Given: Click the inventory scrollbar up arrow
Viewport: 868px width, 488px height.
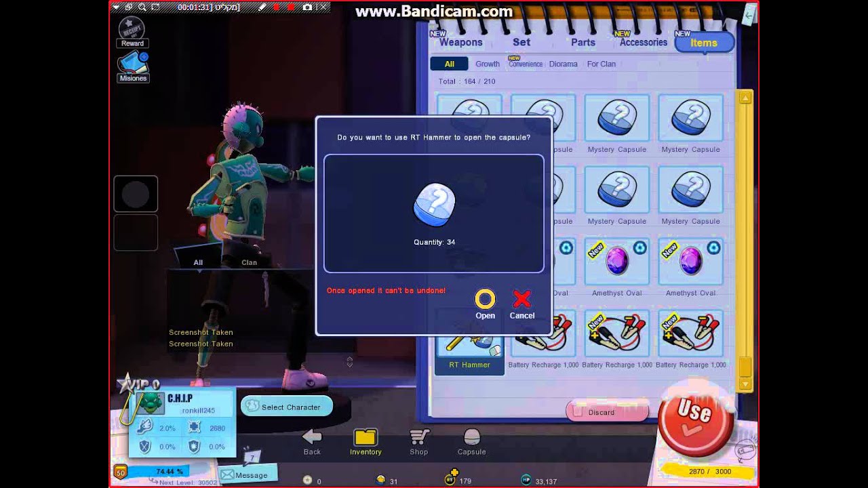Looking at the screenshot, I should (x=745, y=98).
